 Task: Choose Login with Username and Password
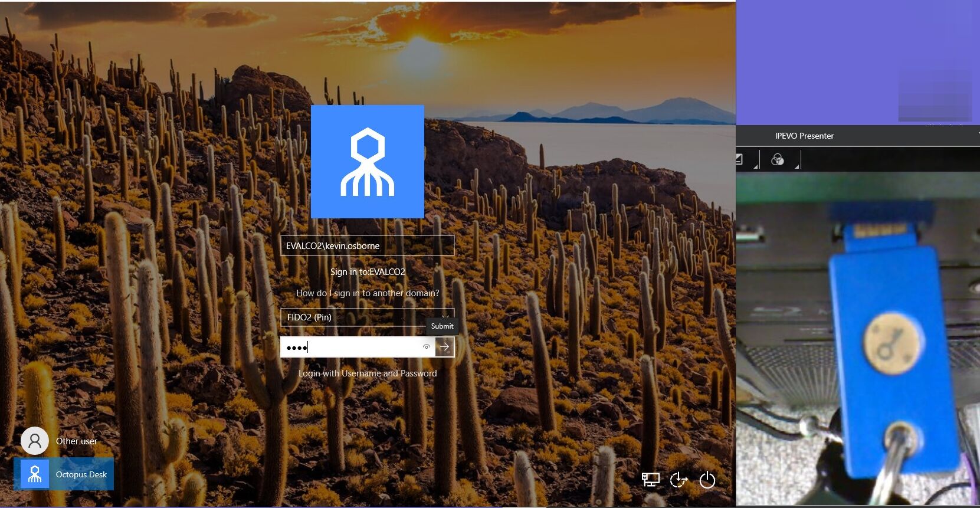[x=368, y=373]
